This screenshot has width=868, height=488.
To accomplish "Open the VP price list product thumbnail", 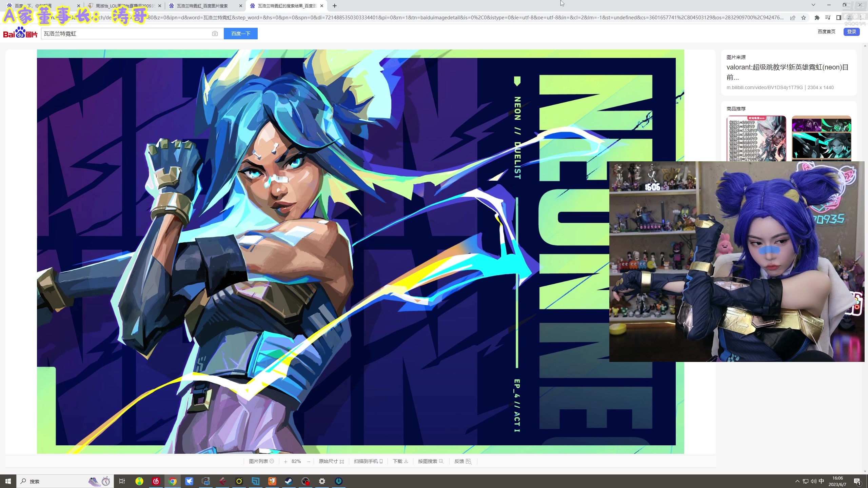I will [756, 139].
